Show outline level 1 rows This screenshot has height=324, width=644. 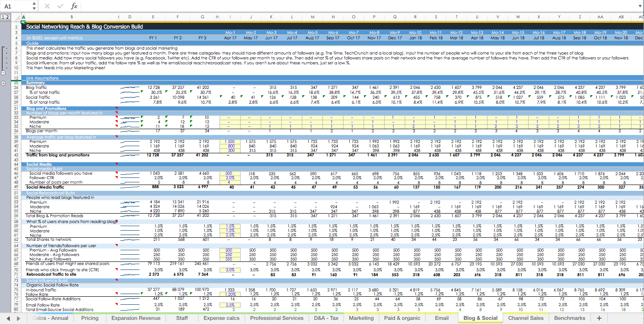tap(3, 17)
